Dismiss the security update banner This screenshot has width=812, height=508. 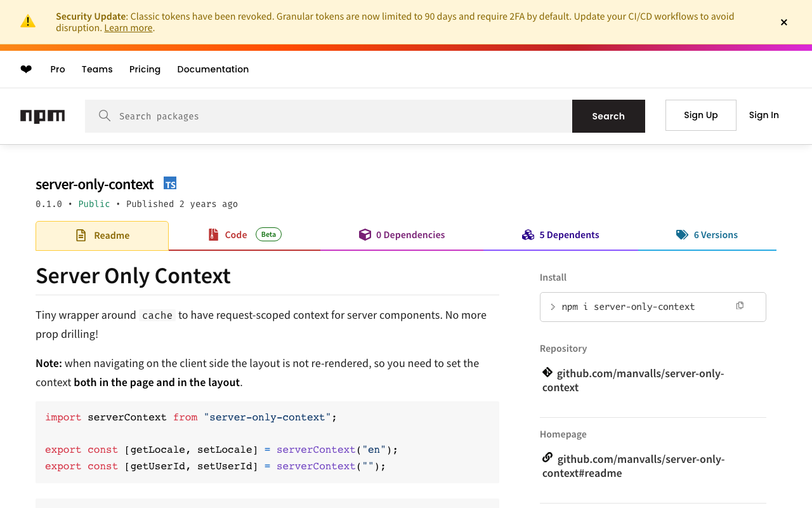784,22
